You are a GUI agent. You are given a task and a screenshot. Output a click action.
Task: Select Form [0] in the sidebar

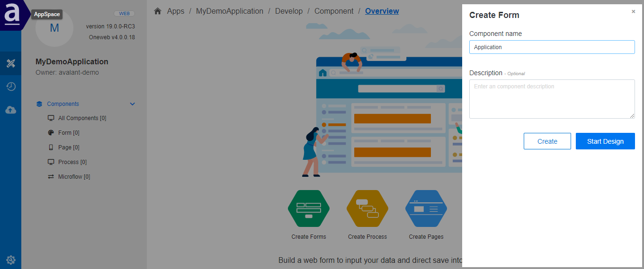pos(69,133)
